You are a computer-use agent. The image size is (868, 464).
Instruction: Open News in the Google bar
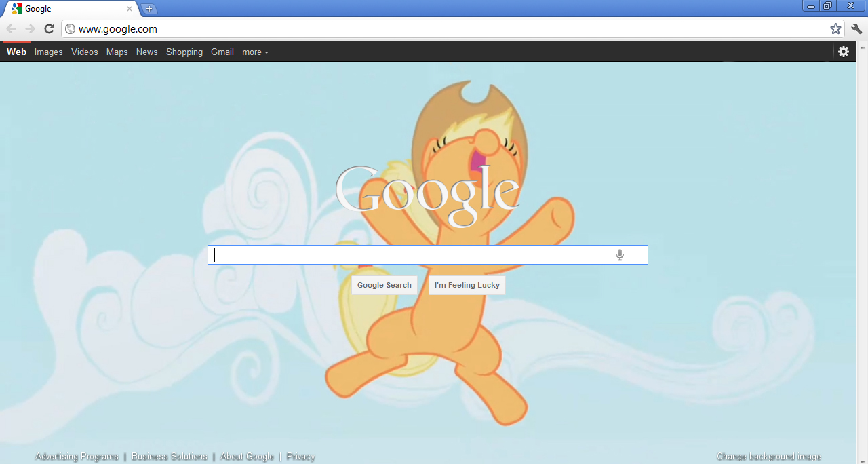pyautogui.click(x=147, y=52)
